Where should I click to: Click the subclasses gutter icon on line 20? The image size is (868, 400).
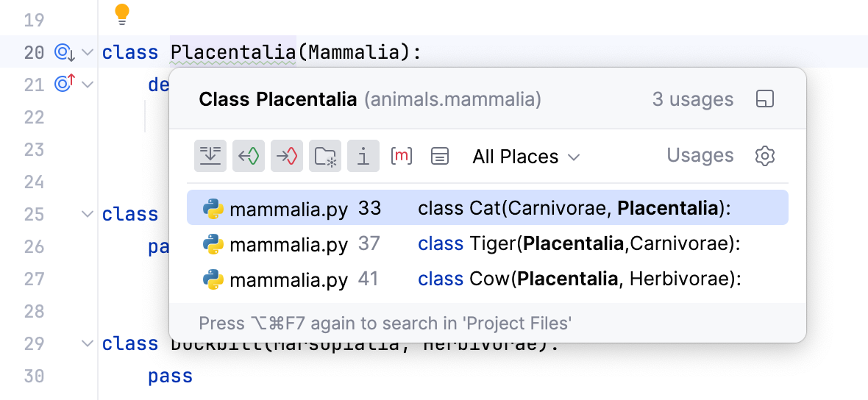point(65,52)
